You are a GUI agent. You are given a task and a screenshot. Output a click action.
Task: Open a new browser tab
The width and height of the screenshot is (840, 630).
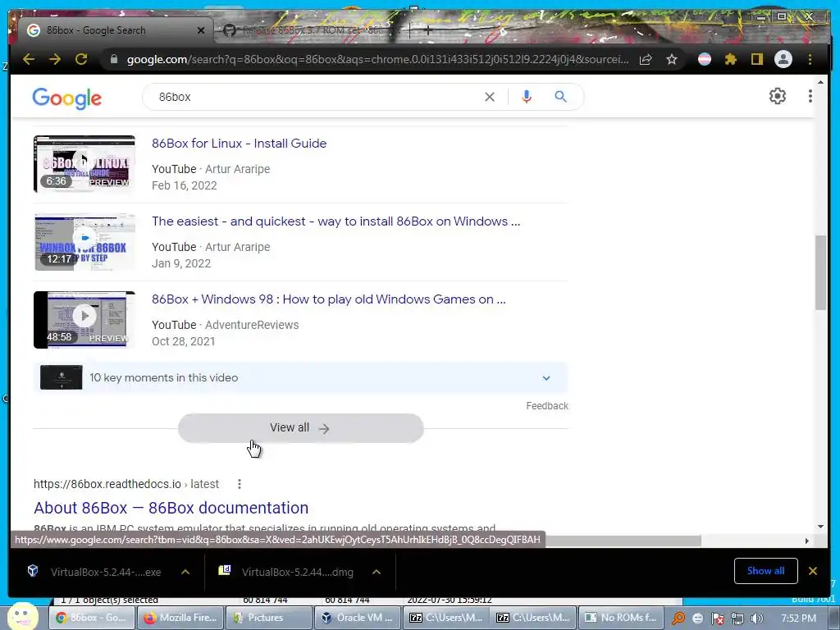(x=427, y=30)
